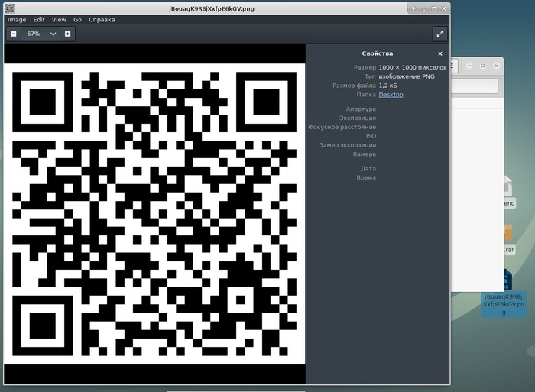
Task: Maximize the image viewer window
Action: coord(433,8)
